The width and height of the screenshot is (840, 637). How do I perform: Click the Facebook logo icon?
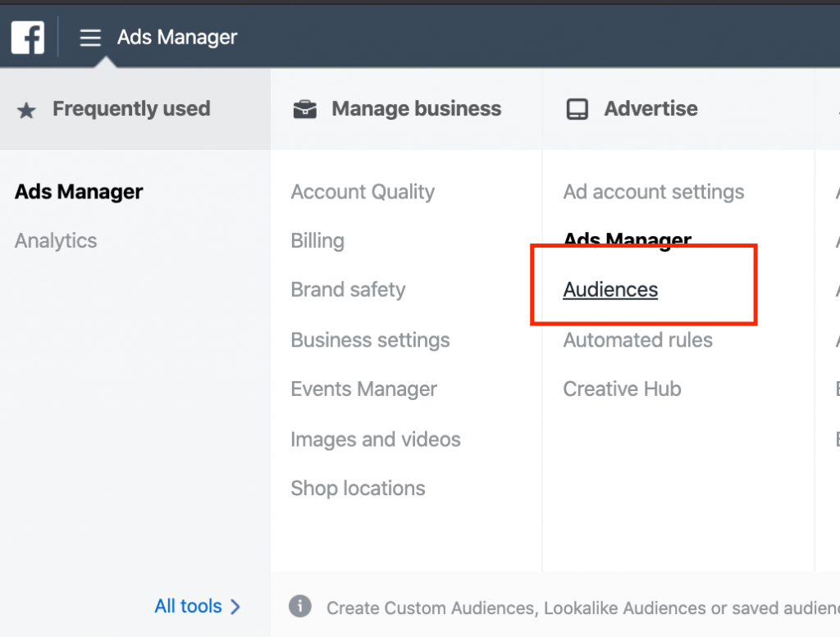point(28,38)
